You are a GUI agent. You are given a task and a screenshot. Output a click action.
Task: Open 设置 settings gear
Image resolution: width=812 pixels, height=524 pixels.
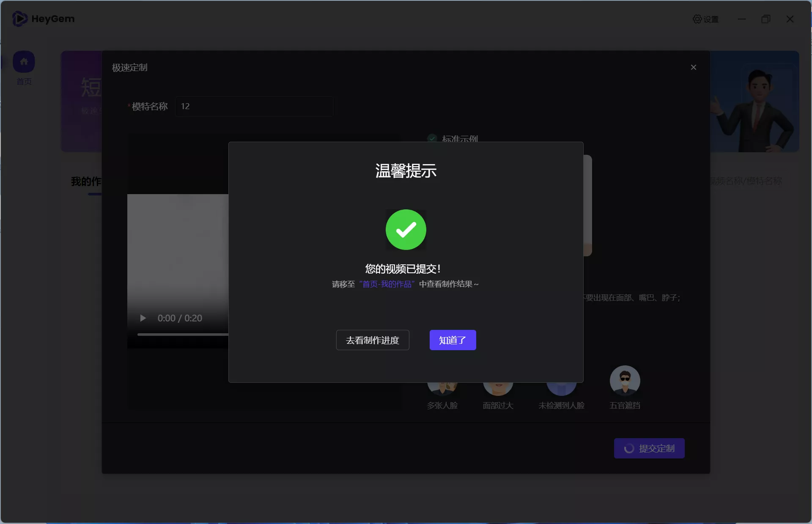pos(705,19)
